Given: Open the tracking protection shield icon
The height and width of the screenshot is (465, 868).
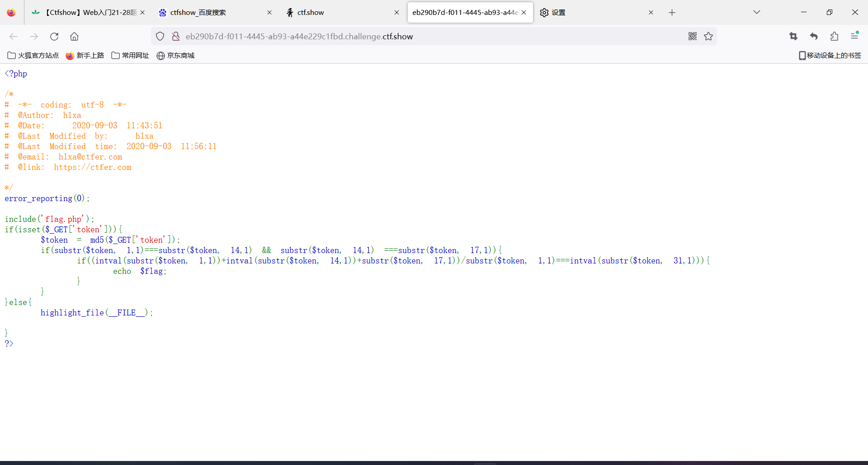Looking at the screenshot, I should click(160, 37).
